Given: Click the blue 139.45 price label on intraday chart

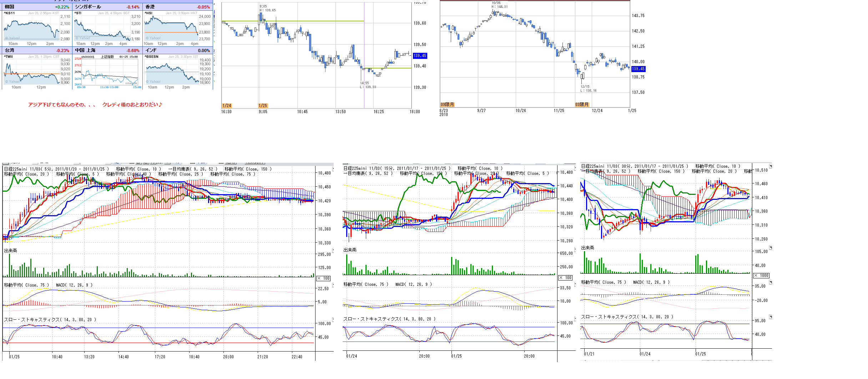Looking at the screenshot, I should tap(420, 56).
